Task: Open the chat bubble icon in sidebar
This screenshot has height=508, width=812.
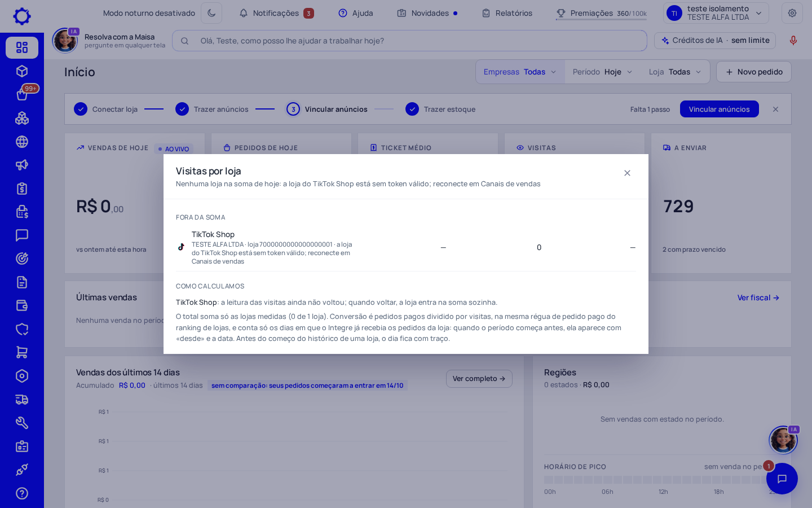Action: tap(22, 235)
